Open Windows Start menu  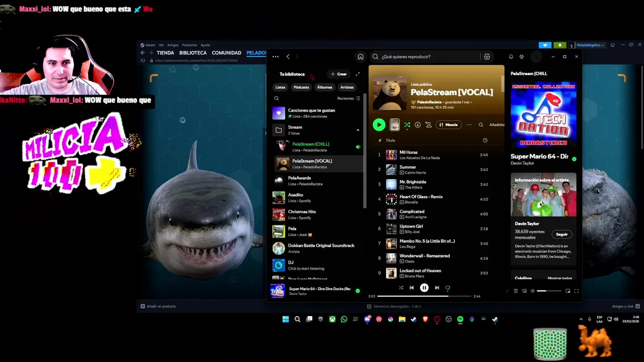point(285,319)
